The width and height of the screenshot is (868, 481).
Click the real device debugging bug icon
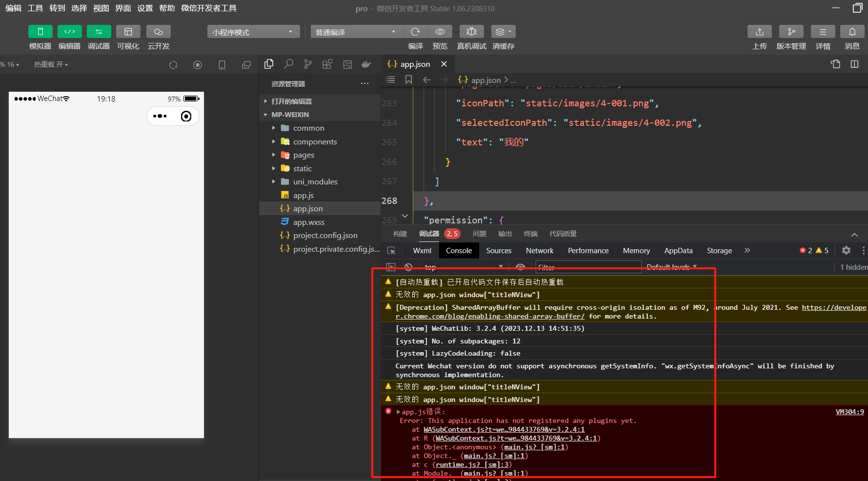(471, 32)
